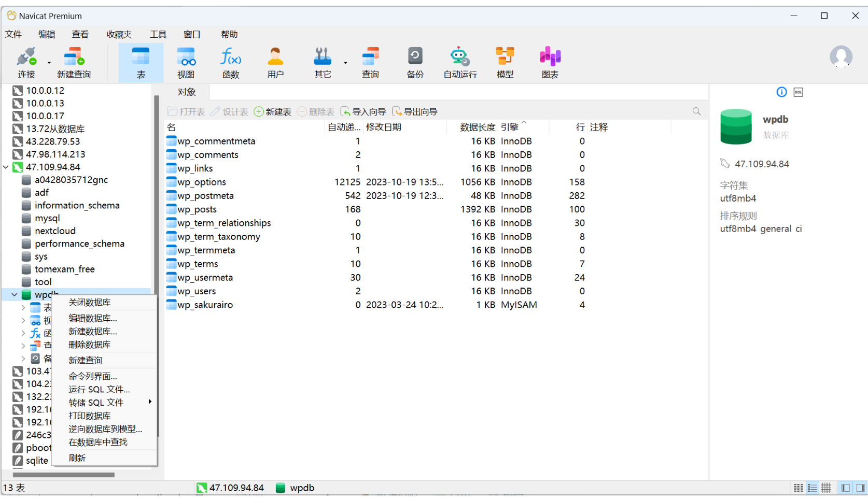Select the 备份 (Backup) toolbar icon
868x499 pixels.
pyautogui.click(x=415, y=62)
